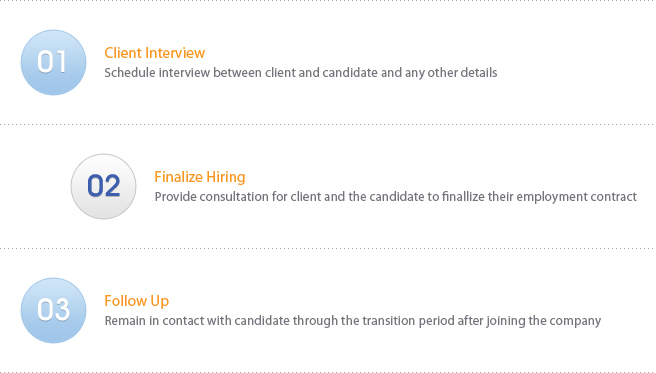The height and width of the screenshot is (373, 656).
Task: Click the remain in contact description text
Action: (x=352, y=321)
